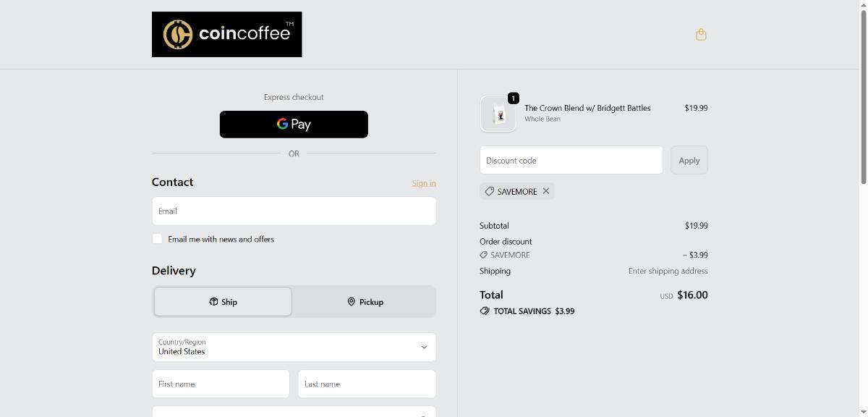
Task: Click the Discount code input field
Action: (571, 161)
